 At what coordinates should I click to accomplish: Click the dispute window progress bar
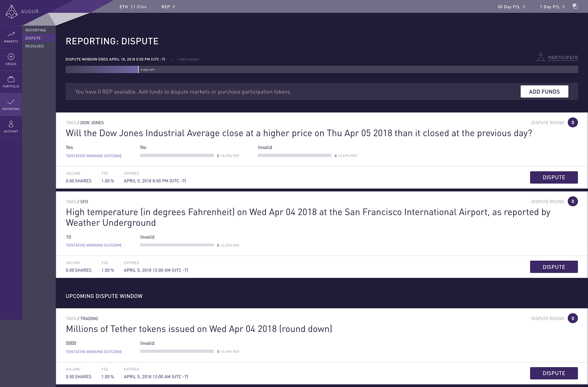click(x=322, y=69)
